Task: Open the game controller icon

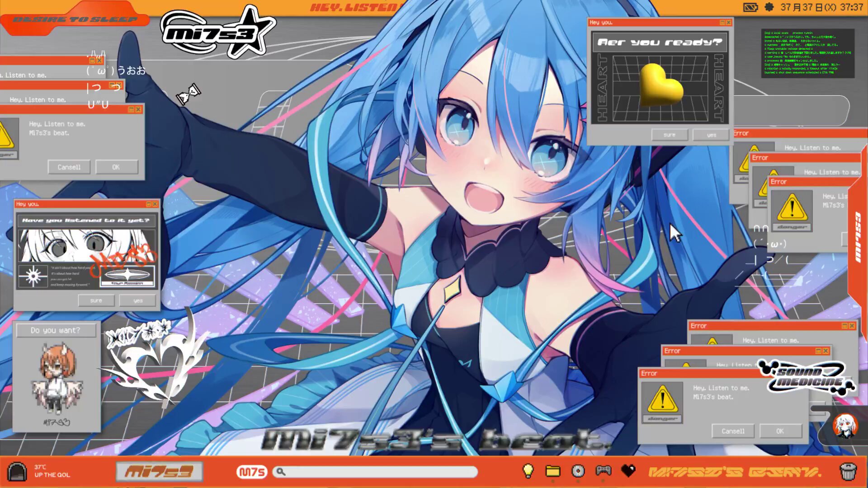Action: (x=603, y=471)
